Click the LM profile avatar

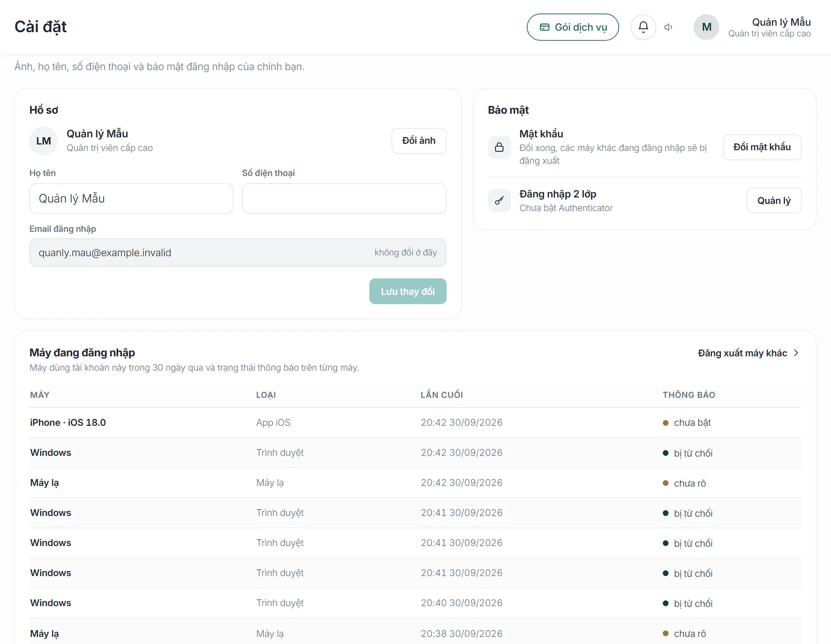click(44, 141)
